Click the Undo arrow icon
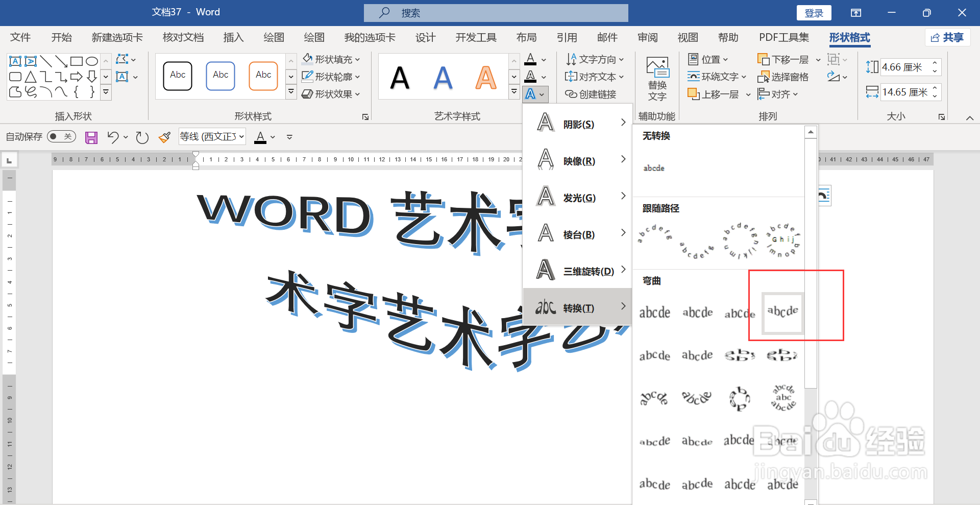Screen dimensions: 980x505 click(113, 137)
